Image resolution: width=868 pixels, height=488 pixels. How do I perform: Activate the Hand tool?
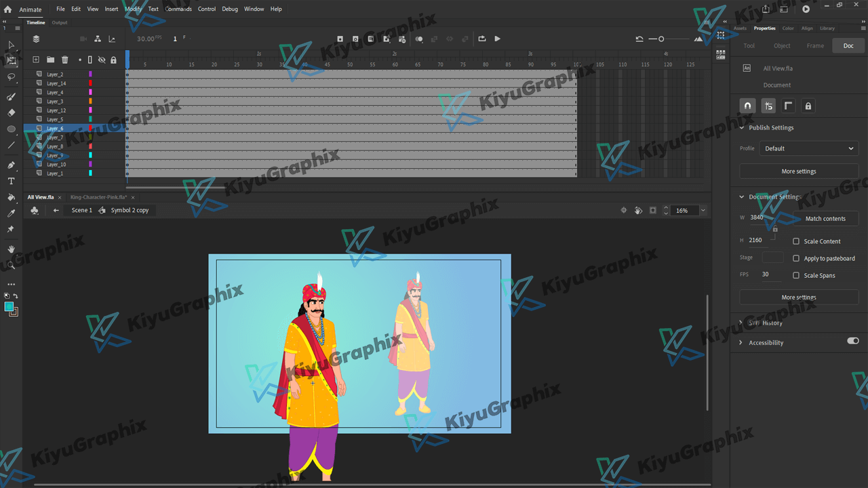tap(11, 249)
